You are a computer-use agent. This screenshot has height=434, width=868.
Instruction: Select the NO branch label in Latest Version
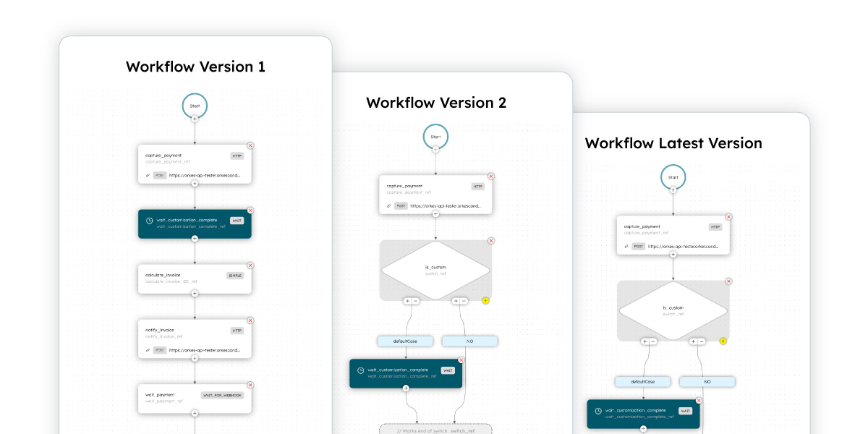pos(707,381)
